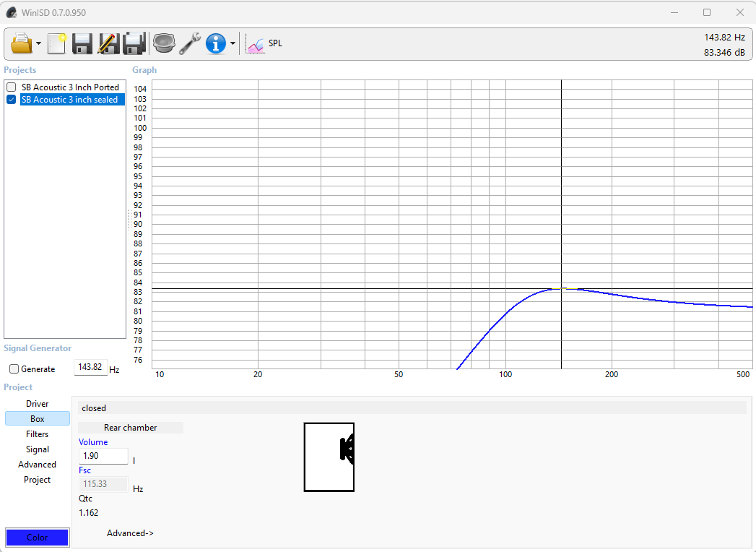Click the closed box diagram thumbnail
The width and height of the screenshot is (756, 552).
(x=329, y=457)
